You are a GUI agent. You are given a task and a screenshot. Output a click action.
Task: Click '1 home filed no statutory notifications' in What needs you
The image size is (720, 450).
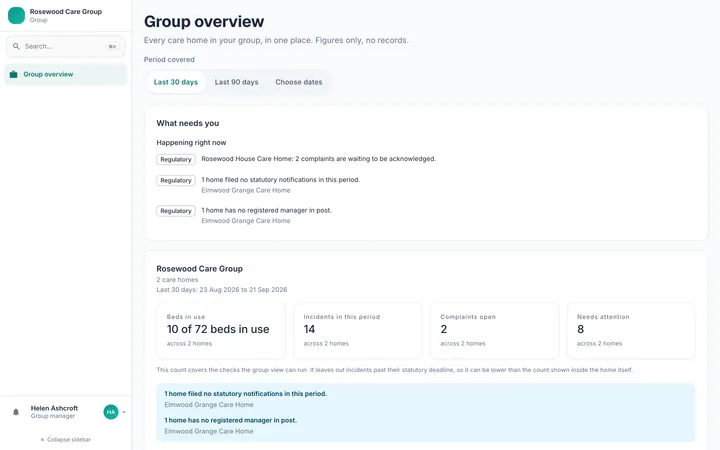(x=281, y=180)
